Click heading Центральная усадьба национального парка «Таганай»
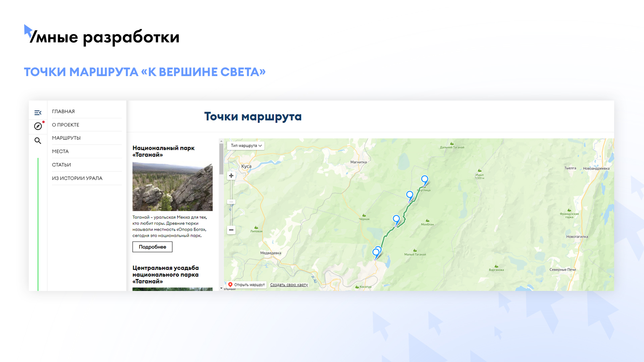644x362 pixels. pyautogui.click(x=165, y=275)
